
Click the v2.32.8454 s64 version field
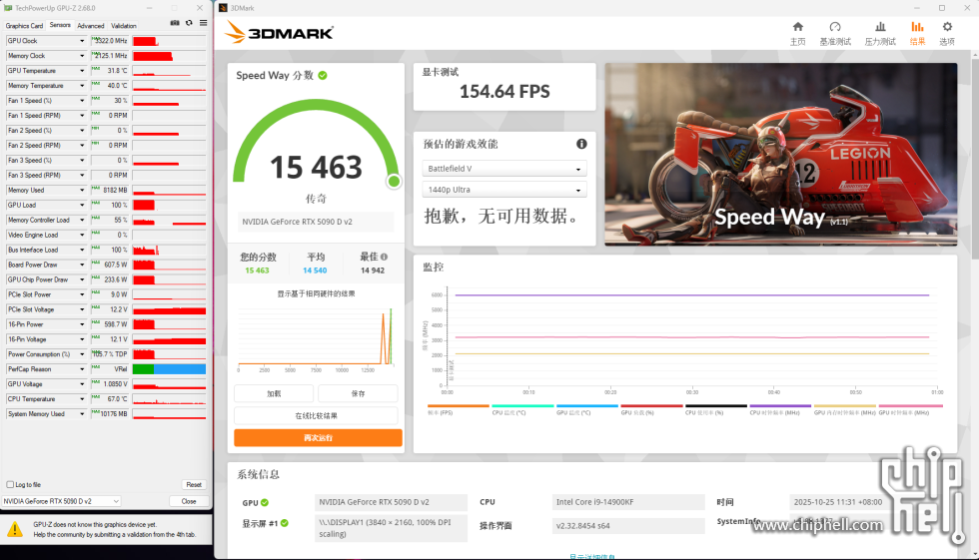[628, 526]
